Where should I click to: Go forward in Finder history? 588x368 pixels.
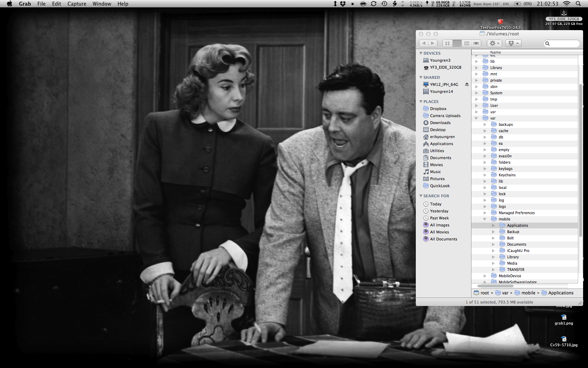433,43
